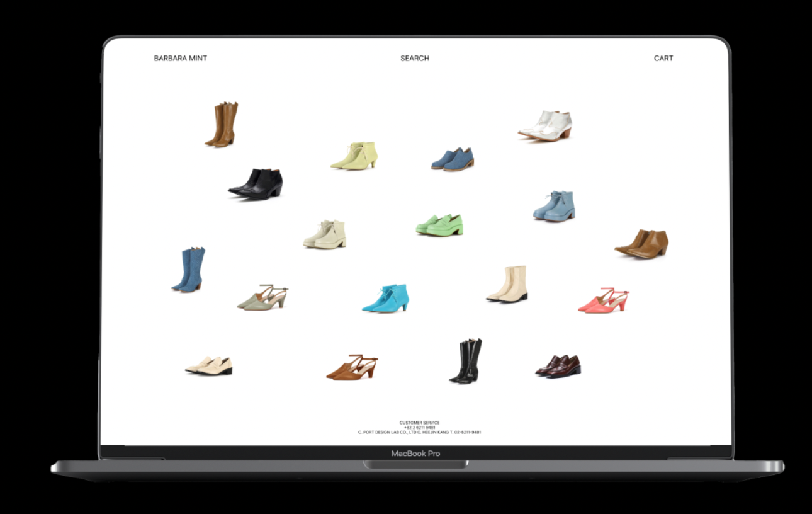The height and width of the screenshot is (514, 812).
Task: View the light blue lace-up ankle boots
Action: (x=554, y=206)
